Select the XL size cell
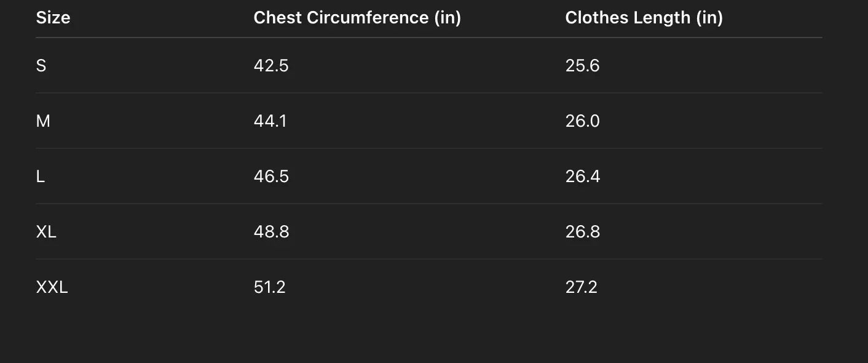Viewport: 868px width, 363px height. pos(46,232)
